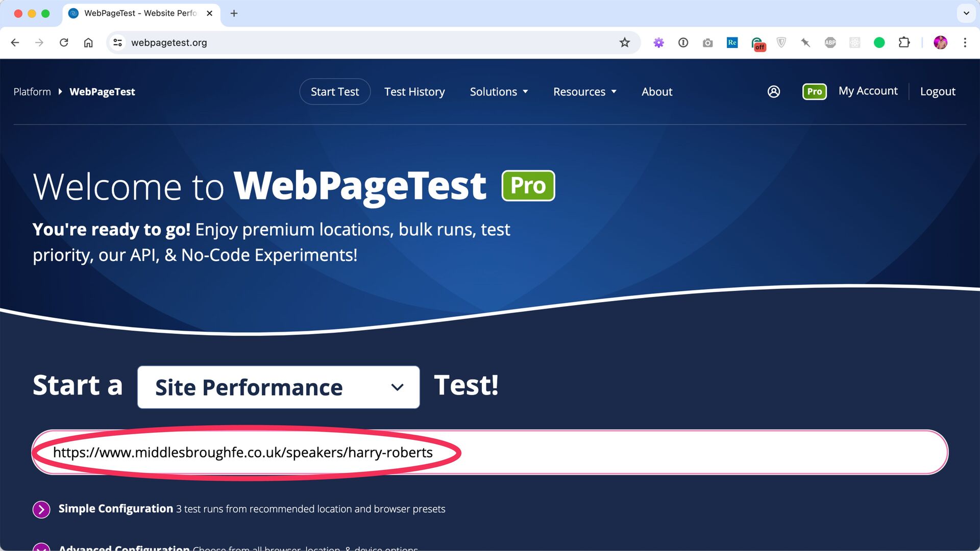Click the WebPageTest breadcrumb link
Viewport: 980px width, 551px height.
102,92
